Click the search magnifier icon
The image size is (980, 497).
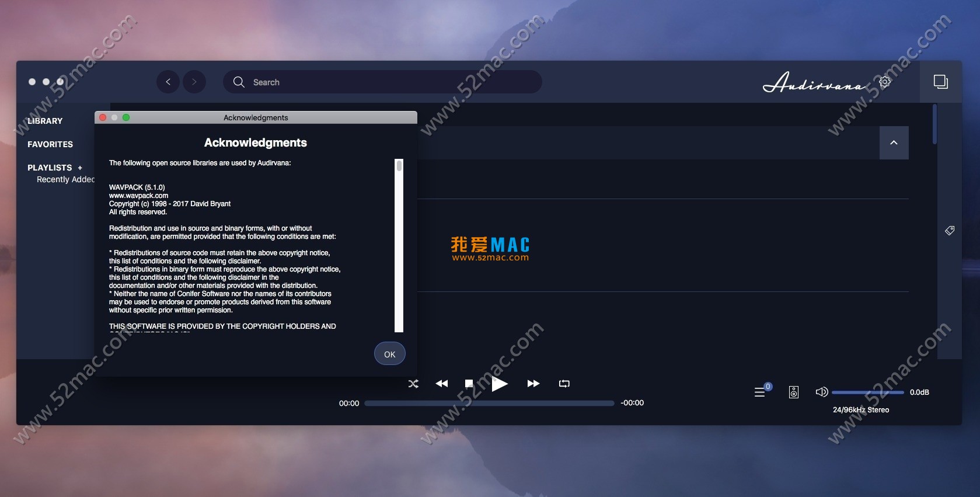pyautogui.click(x=239, y=82)
